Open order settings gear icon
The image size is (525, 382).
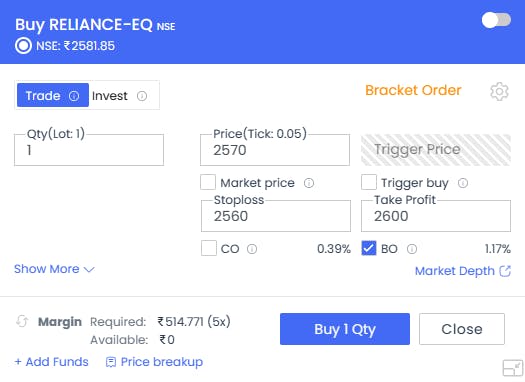pos(499,91)
